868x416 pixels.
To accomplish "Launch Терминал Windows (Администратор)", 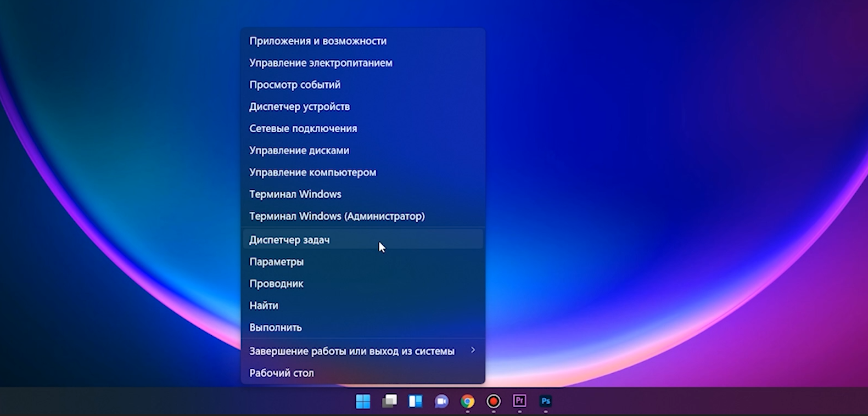I will (363, 217).
